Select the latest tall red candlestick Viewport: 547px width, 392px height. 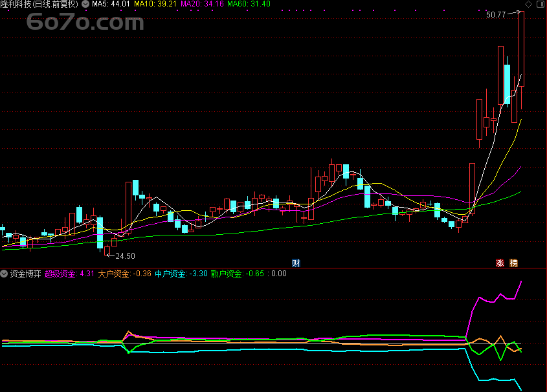click(521, 49)
